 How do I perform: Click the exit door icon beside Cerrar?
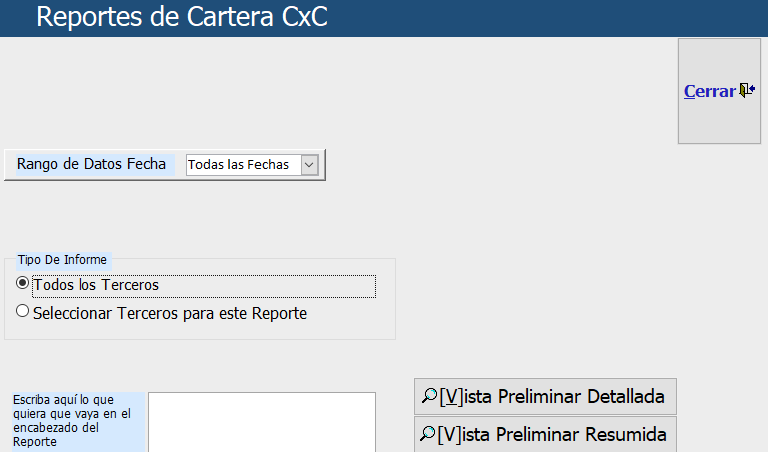click(x=747, y=90)
